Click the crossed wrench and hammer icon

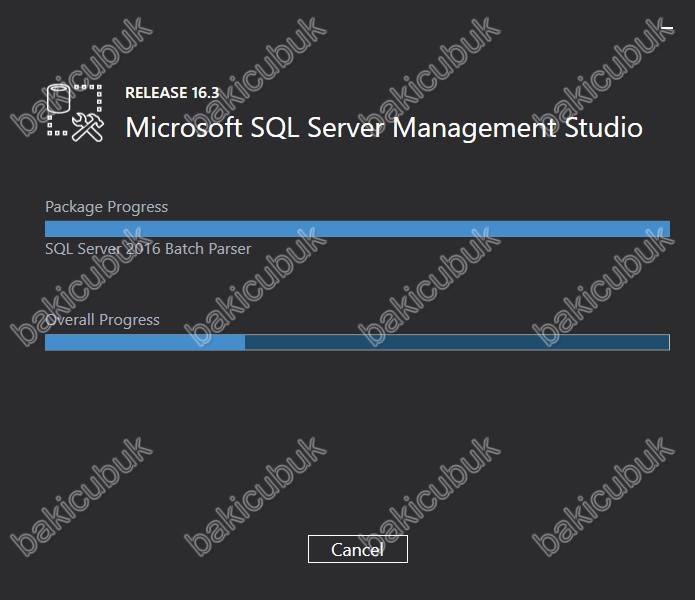point(88,128)
